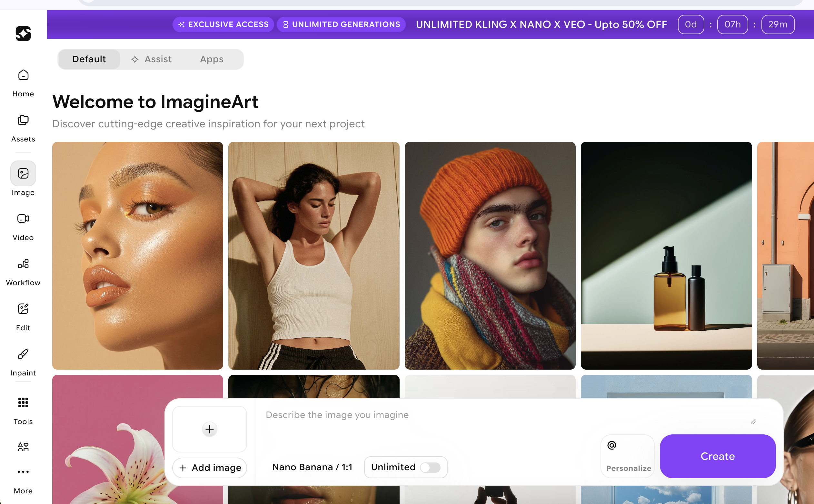
Task: Toggle the Unlimited switch
Action: click(430, 467)
